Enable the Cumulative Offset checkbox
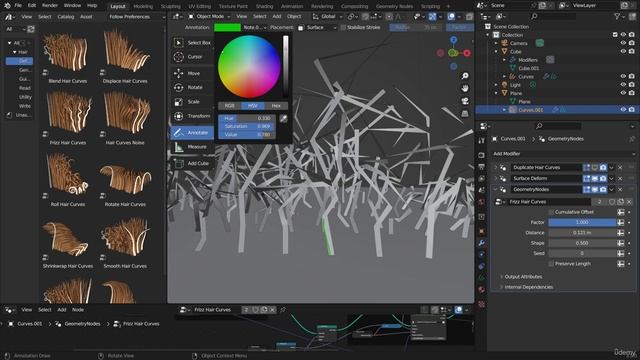 click(x=551, y=212)
